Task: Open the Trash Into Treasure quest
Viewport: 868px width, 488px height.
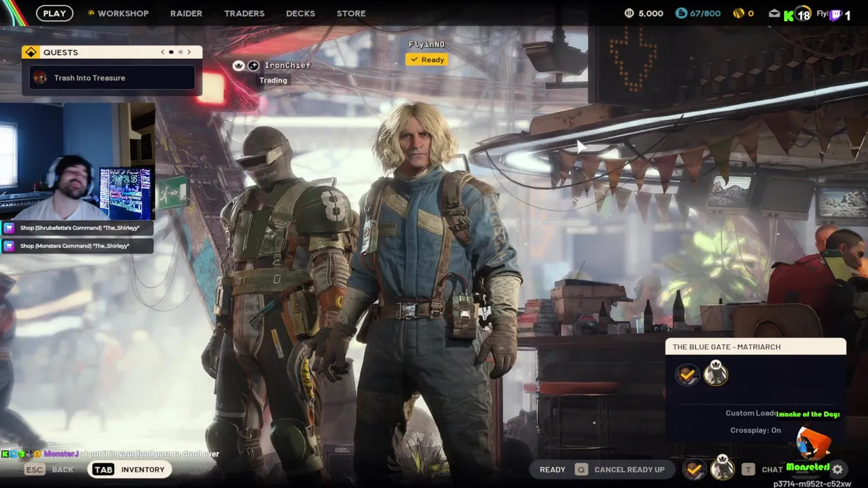Action: click(113, 77)
